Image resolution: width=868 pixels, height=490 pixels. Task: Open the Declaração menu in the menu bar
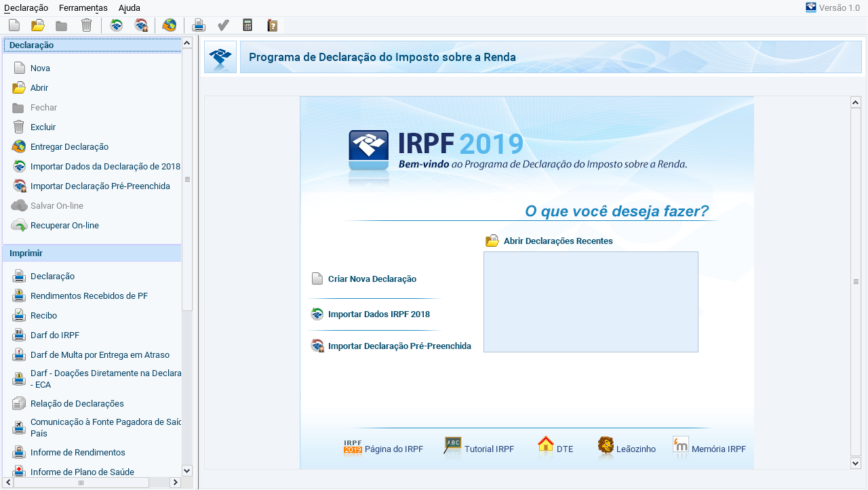point(26,8)
